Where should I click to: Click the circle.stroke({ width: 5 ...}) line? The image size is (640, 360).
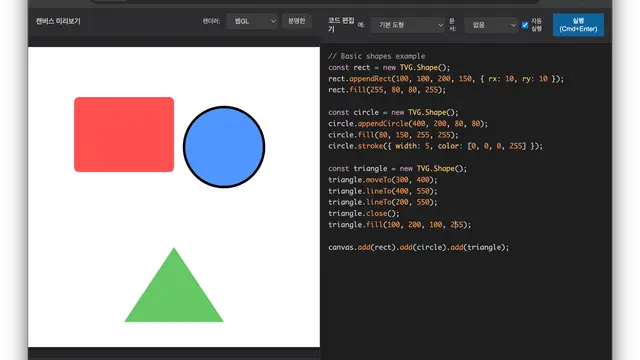pyautogui.click(x=436, y=146)
